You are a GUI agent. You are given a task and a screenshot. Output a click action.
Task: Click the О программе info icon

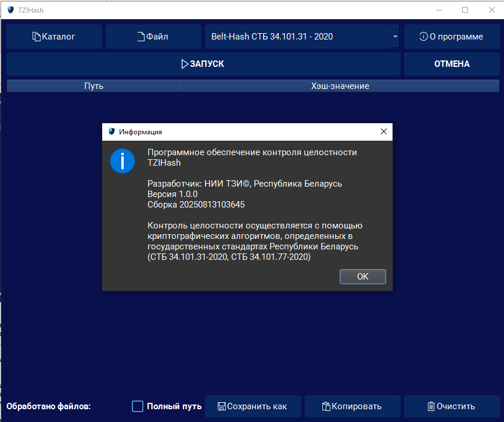coord(423,37)
